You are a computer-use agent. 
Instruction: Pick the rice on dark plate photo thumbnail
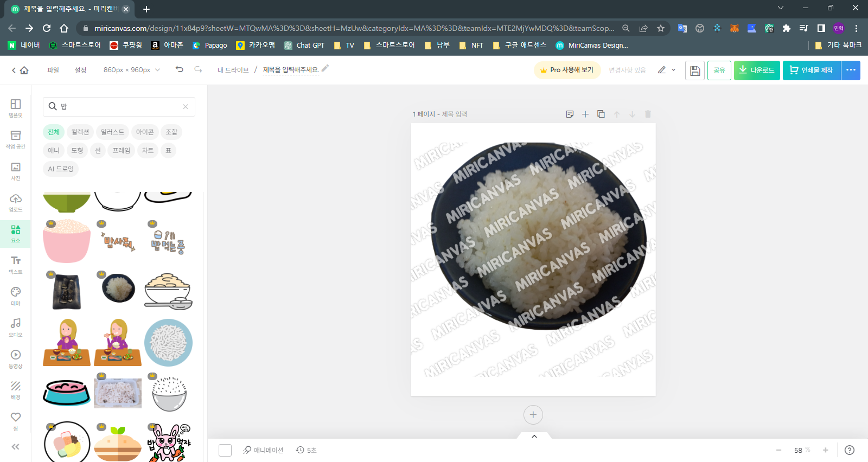point(118,288)
